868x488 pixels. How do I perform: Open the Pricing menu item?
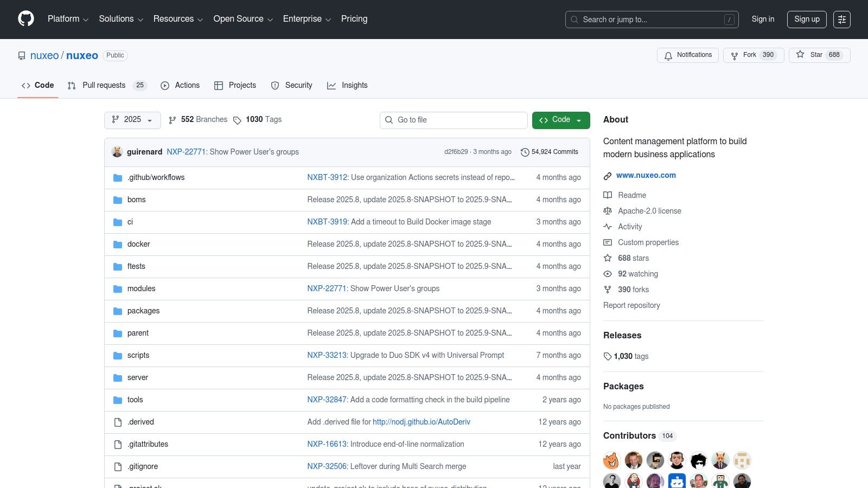coord(354,19)
